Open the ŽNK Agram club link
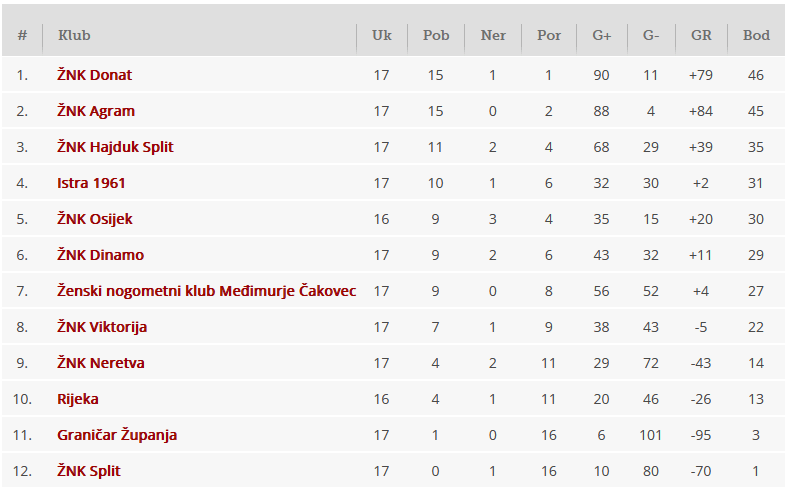The height and width of the screenshot is (490, 790). [x=96, y=111]
